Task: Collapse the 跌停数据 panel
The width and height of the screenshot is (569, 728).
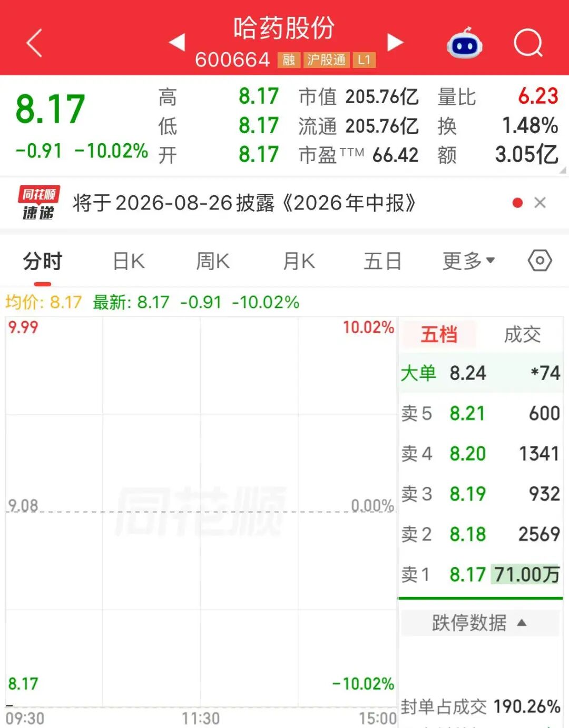Action: coord(480,623)
